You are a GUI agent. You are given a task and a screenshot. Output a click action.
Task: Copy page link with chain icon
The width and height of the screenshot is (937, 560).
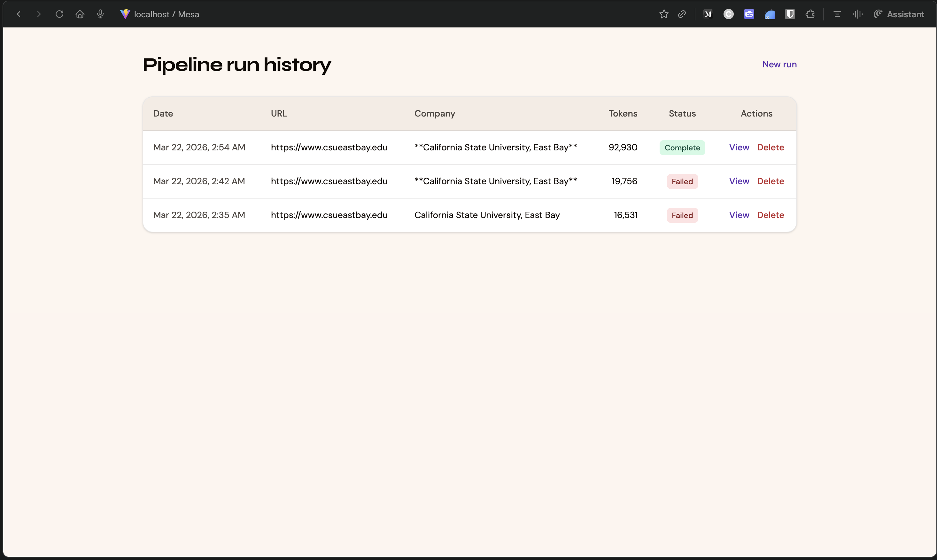click(x=682, y=14)
